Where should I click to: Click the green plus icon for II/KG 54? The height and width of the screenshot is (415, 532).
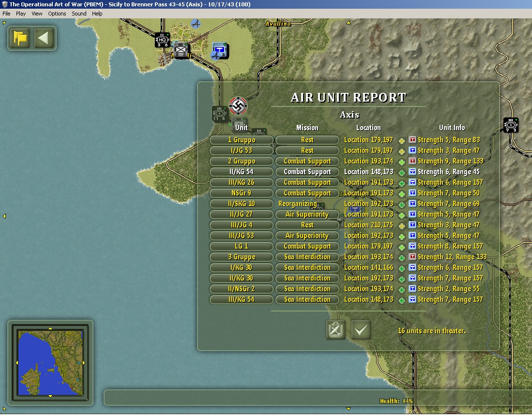click(402, 173)
